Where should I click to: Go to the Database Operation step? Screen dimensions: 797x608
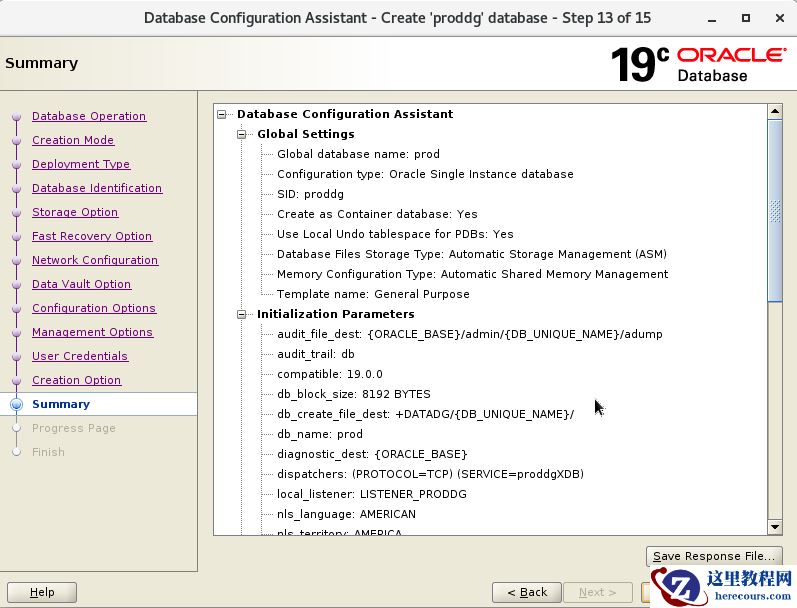pos(89,116)
